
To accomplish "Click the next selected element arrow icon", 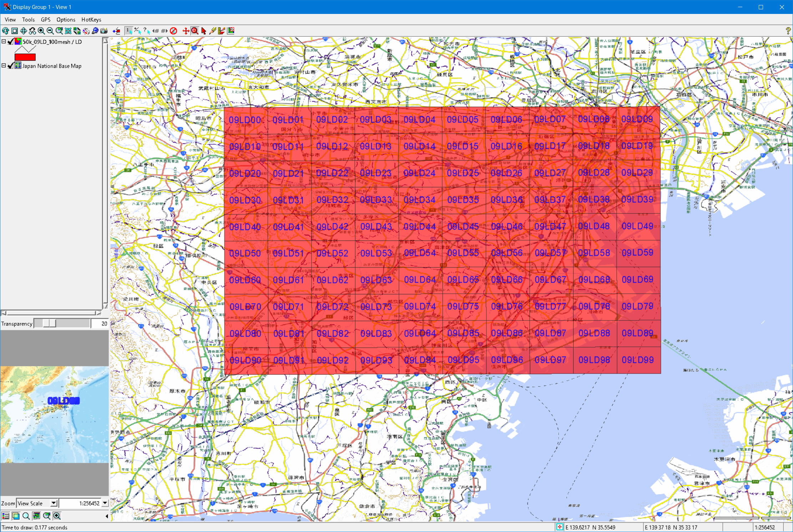I will click(164, 31).
